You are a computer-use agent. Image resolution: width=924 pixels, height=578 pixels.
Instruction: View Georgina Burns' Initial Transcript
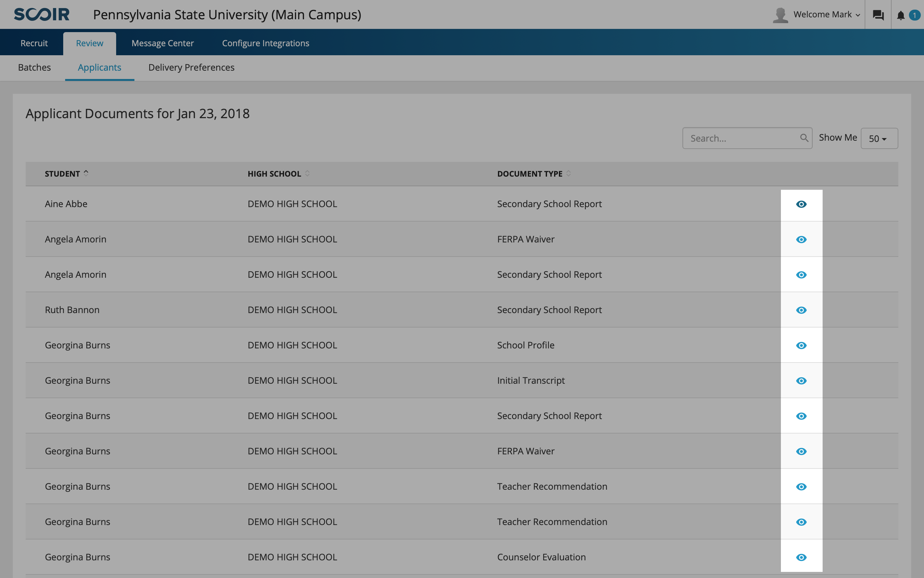click(801, 381)
